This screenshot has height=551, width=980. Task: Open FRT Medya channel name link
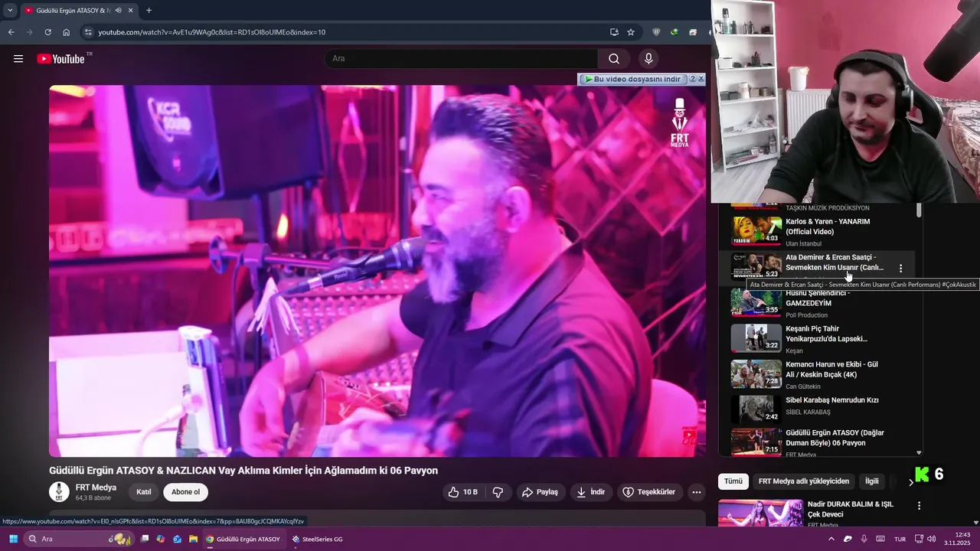click(96, 487)
